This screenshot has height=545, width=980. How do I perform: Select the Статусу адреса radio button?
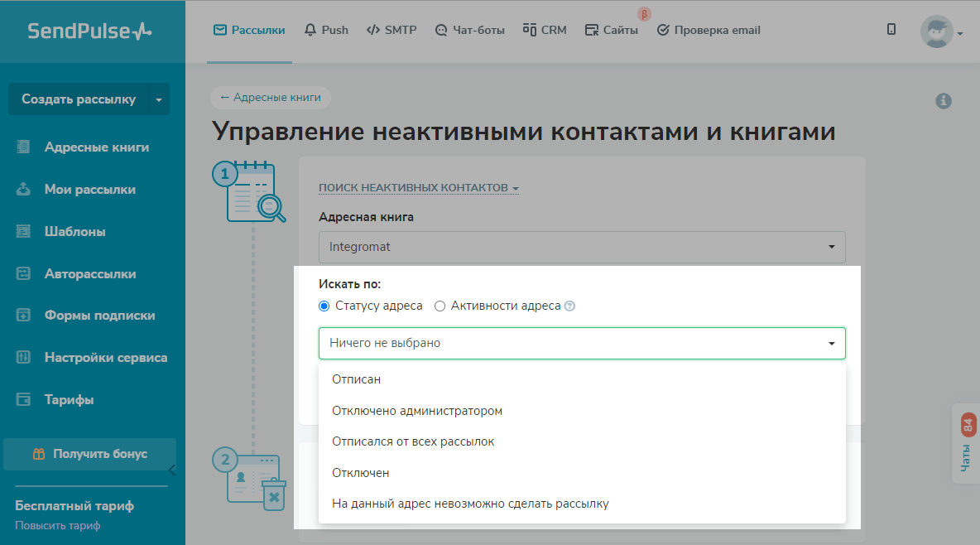pyautogui.click(x=324, y=306)
